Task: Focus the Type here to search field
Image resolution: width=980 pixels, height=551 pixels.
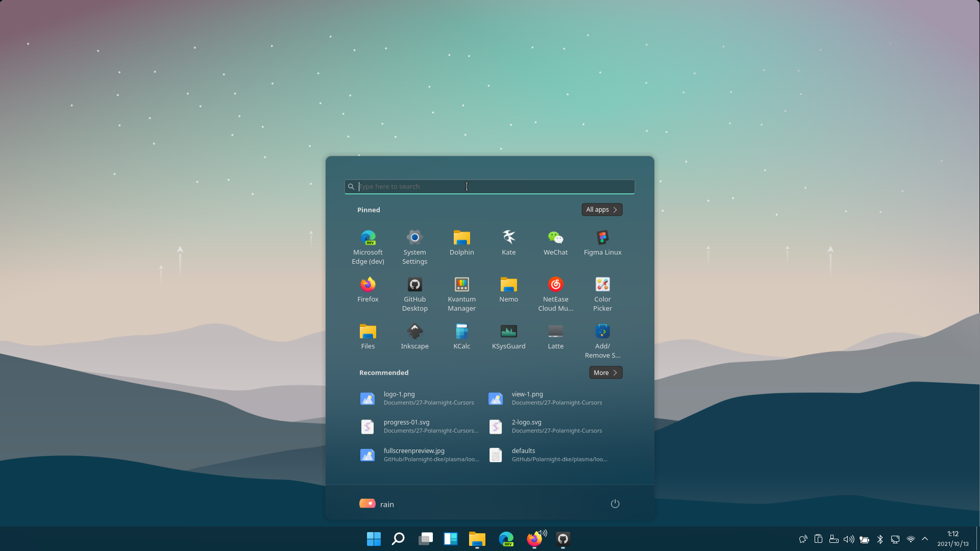Action: [x=489, y=187]
